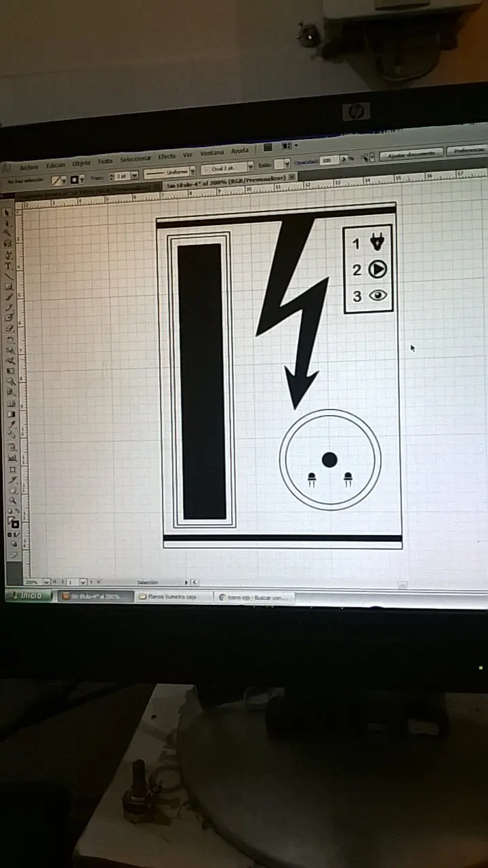Select the black dot inside the circle
The width and height of the screenshot is (488, 868).
(x=329, y=460)
